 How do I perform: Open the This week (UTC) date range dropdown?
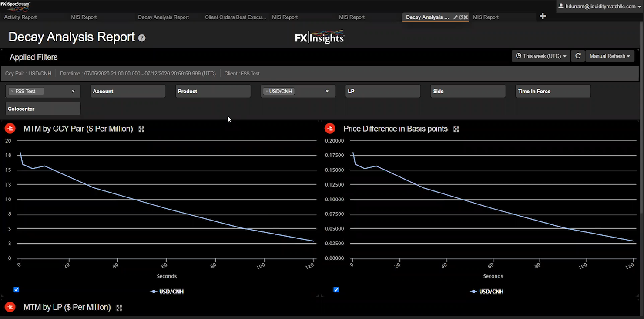click(x=541, y=56)
